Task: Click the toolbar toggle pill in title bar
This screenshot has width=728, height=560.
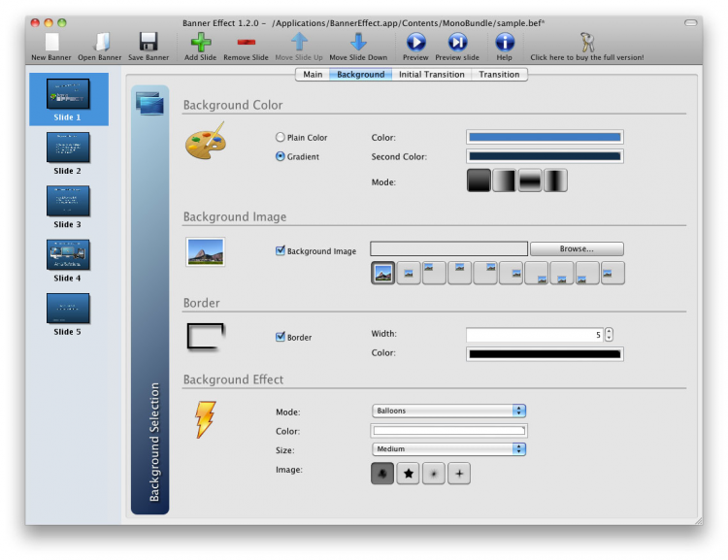Action: (691, 22)
